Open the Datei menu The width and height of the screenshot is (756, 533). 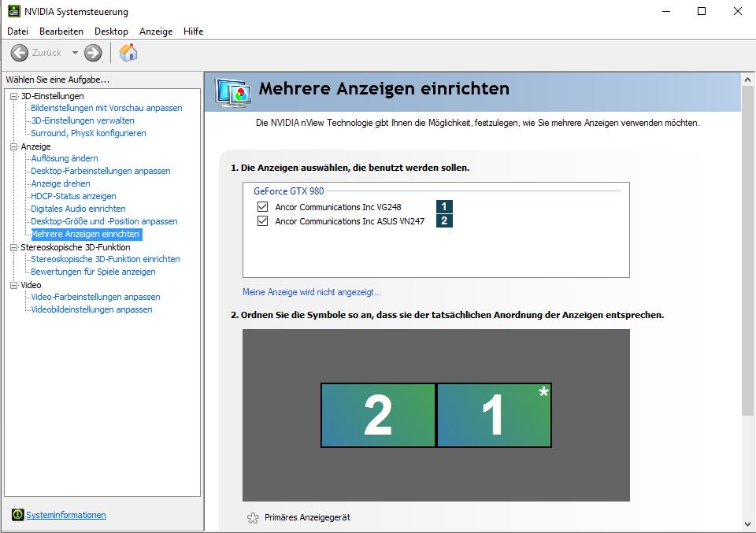point(17,31)
